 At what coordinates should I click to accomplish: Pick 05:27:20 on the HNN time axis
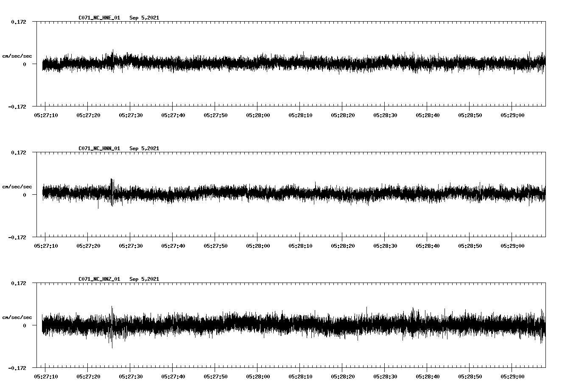point(89,246)
